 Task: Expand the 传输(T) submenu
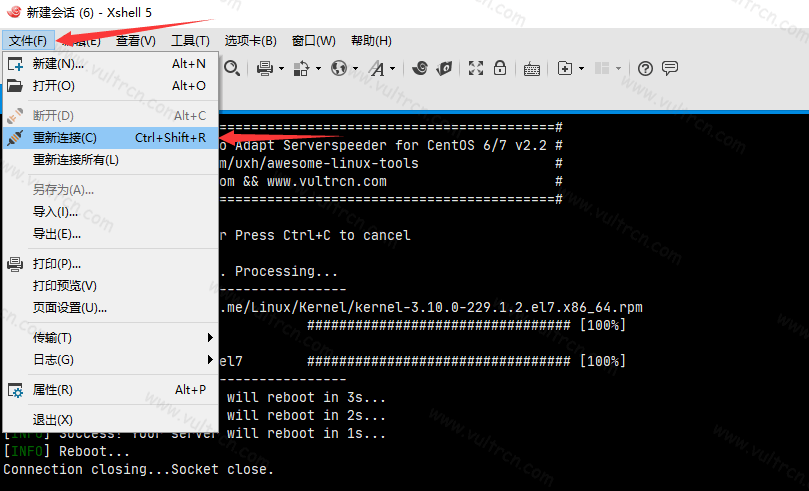(x=111, y=338)
